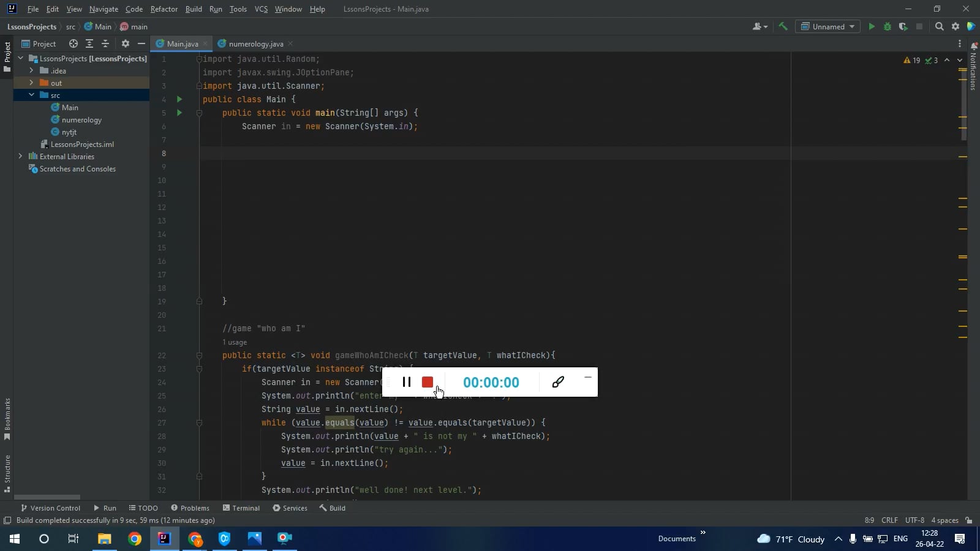The image size is (980, 551).
Task: Start a Debug session with the bug icon
Action: [x=888, y=26]
